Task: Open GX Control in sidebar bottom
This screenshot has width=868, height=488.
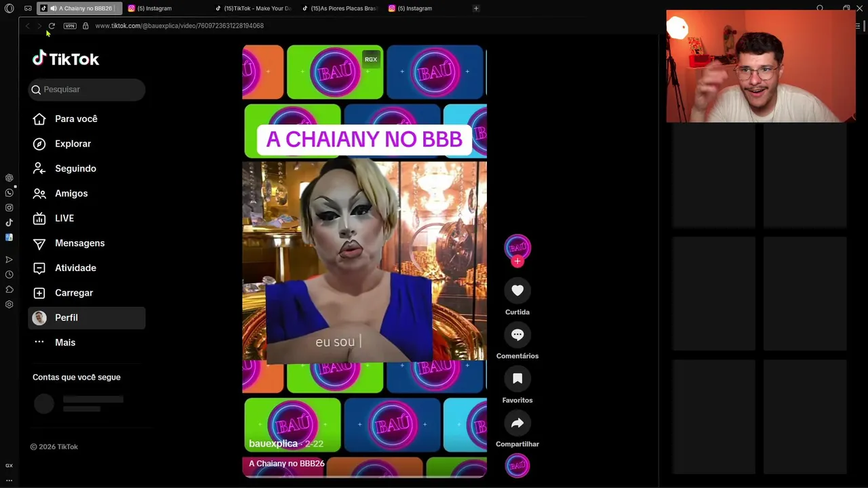Action: pyautogui.click(x=9, y=466)
